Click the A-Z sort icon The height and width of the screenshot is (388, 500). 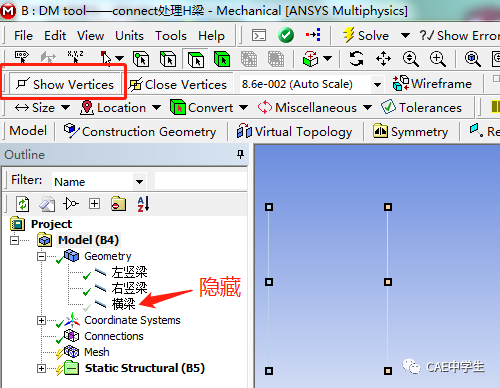pos(143,203)
